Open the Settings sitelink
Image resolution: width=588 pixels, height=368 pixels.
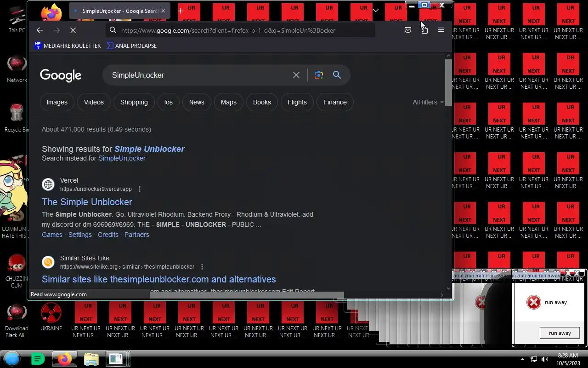80,235
